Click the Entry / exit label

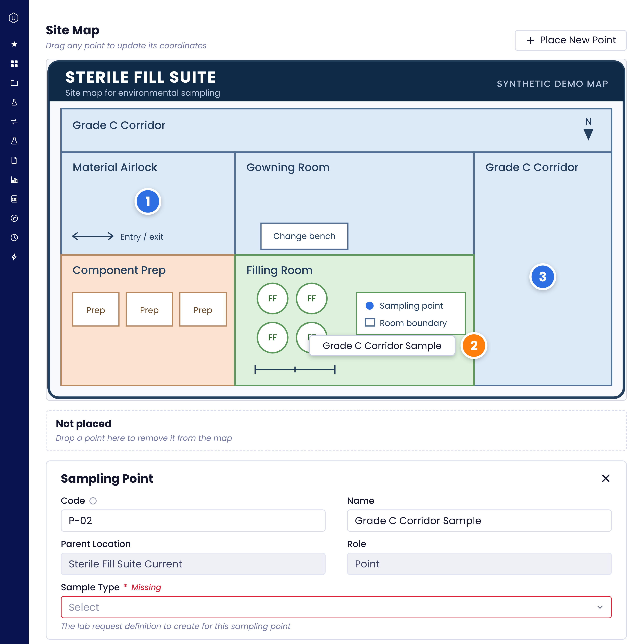pos(142,237)
